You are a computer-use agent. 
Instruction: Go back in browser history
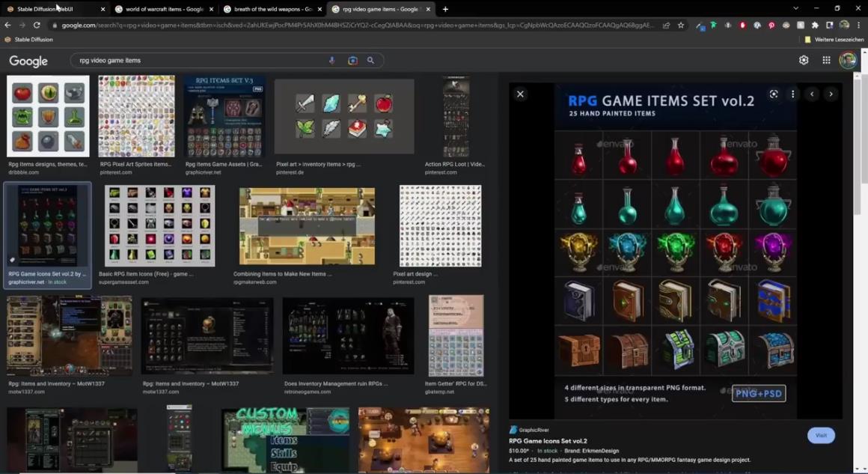click(x=7, y=25)
